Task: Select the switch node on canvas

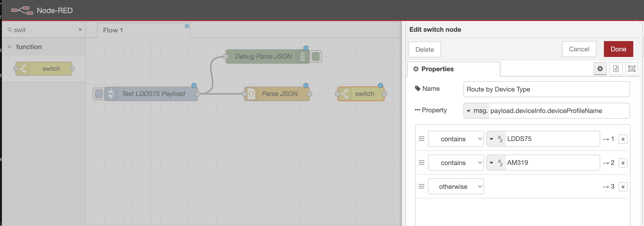Action: coord(361,94)
